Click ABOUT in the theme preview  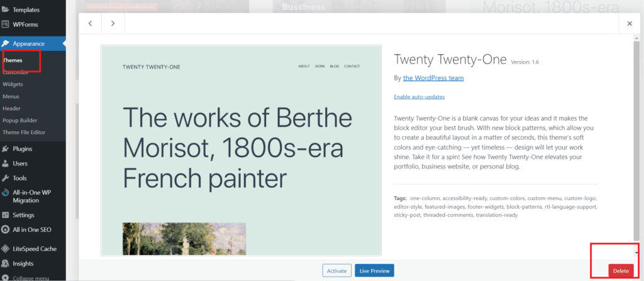click(304, 67)
